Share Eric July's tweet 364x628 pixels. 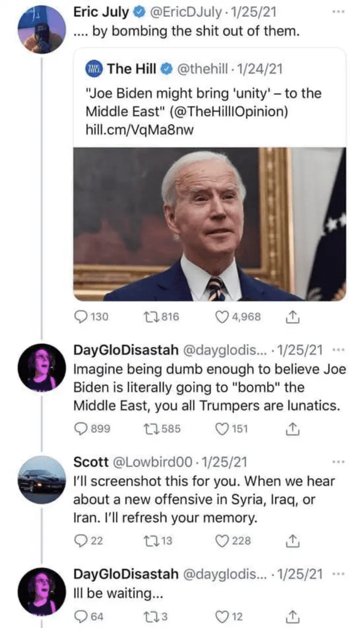(x=293, y=317)
